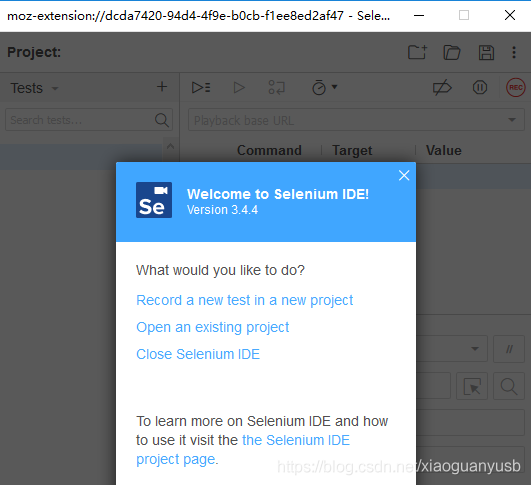Save project floppy disk icon
This screenshot has width=531, height=485.
pyautogui.click(x=486, y=52)
